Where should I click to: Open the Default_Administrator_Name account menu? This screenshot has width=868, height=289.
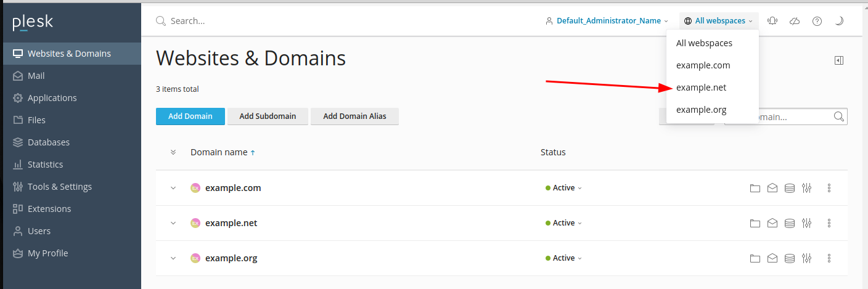[608, 21]
